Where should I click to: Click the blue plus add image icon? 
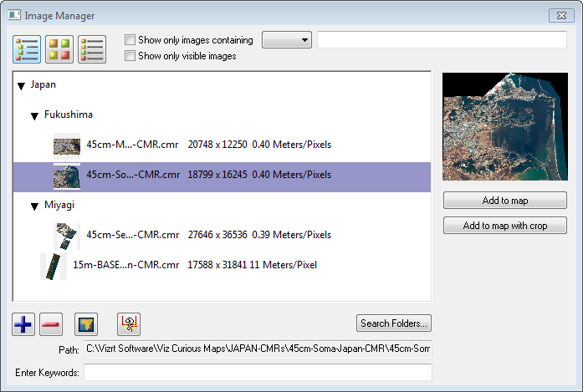[23, 323]
